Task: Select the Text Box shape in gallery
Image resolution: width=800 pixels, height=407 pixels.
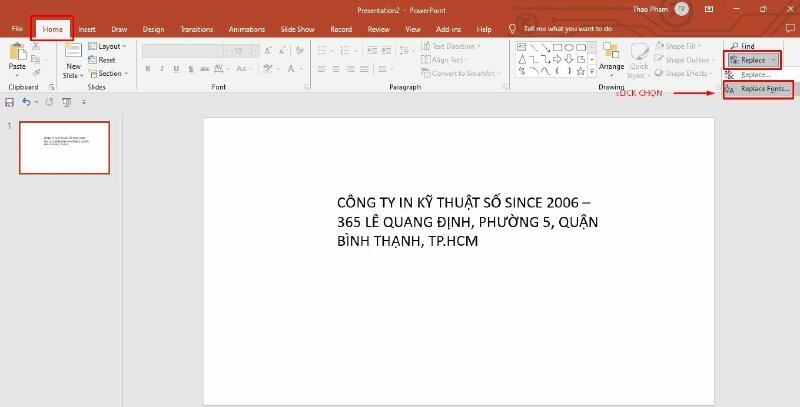Action: 521,47
